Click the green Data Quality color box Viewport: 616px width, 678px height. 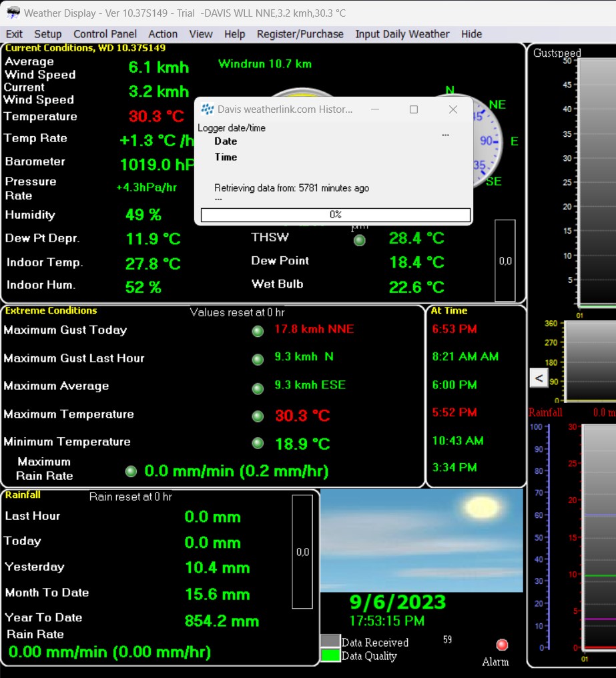[330, 655]
